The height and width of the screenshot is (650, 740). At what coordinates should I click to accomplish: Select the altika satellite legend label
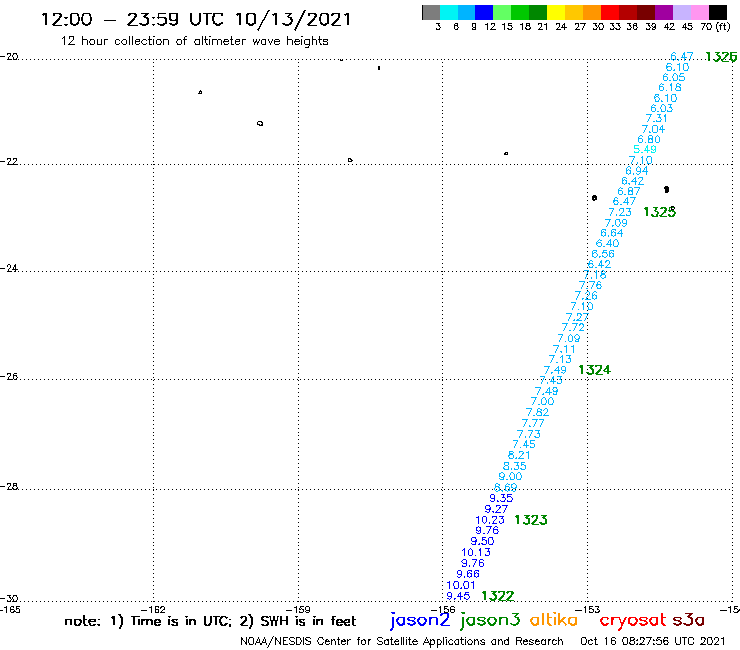click(554, 620)
